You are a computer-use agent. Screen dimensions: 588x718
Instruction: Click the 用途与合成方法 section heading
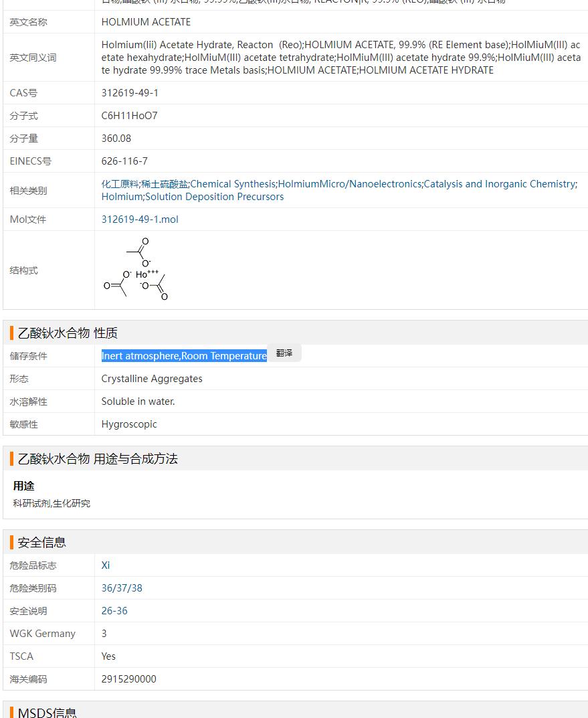[98, 459]
